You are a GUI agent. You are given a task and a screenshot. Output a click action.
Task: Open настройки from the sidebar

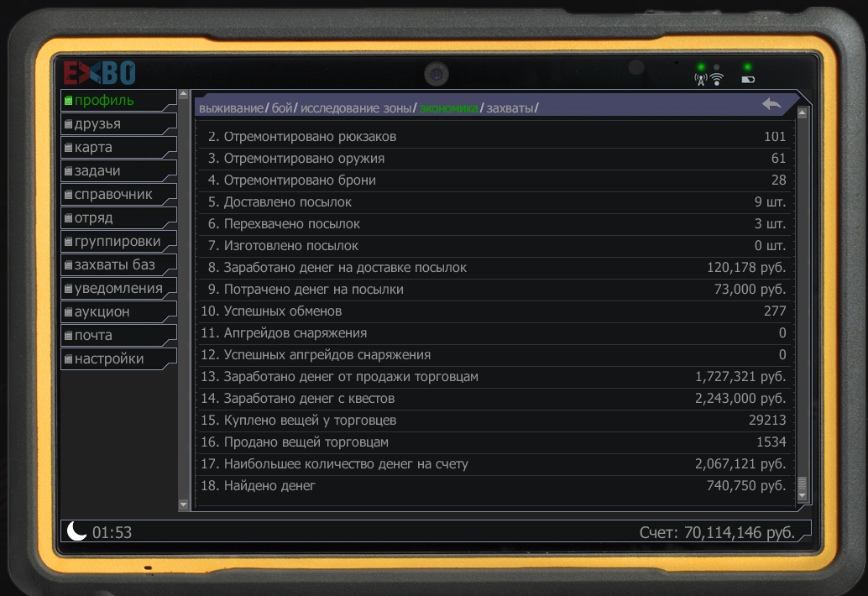coord(109,359)
